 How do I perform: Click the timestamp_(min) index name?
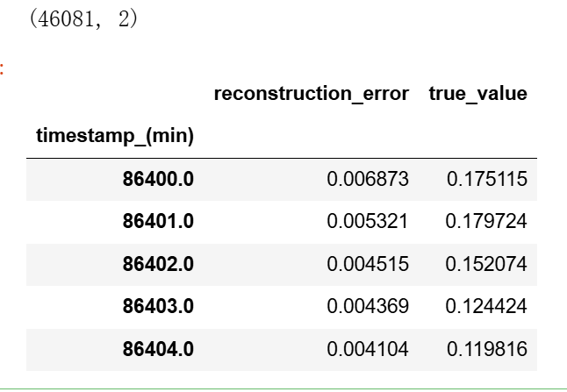click(x=115, y=136)
